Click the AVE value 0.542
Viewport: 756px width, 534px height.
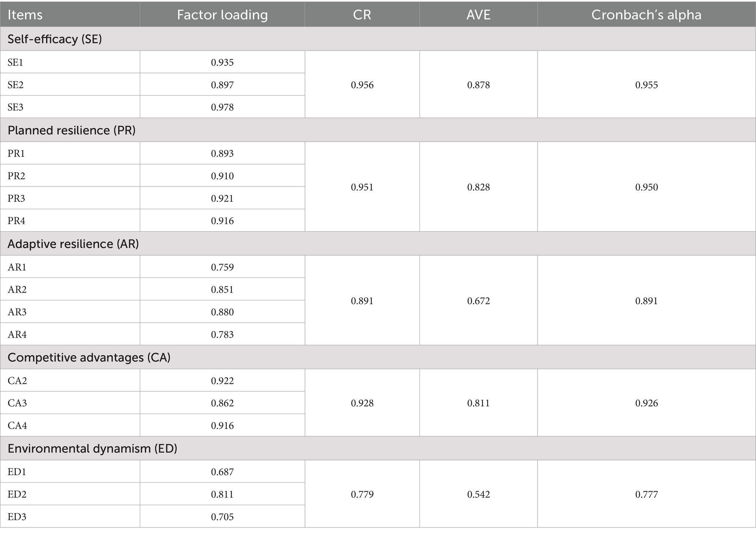(478, 494)
